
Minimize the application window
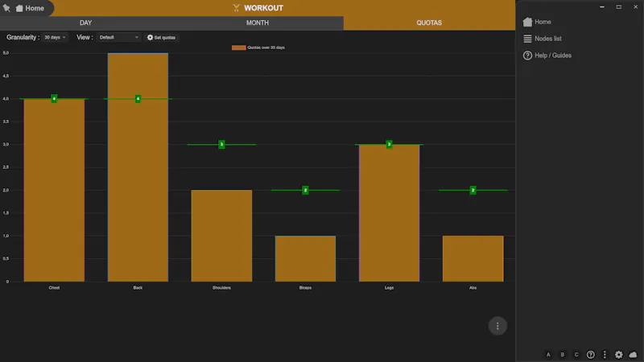tap(602, 7)
